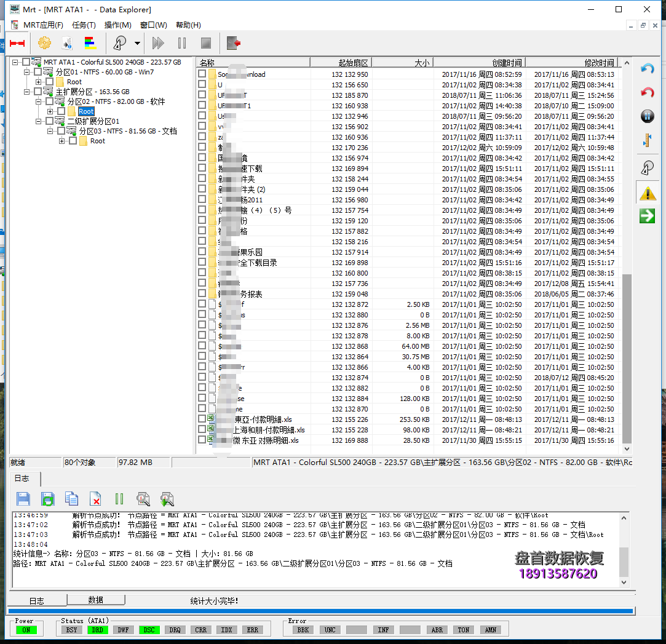Expand the Root folder under 分区01
This screenshot has width=666, height=644.
pyautogui.click(x=38, y=82)
